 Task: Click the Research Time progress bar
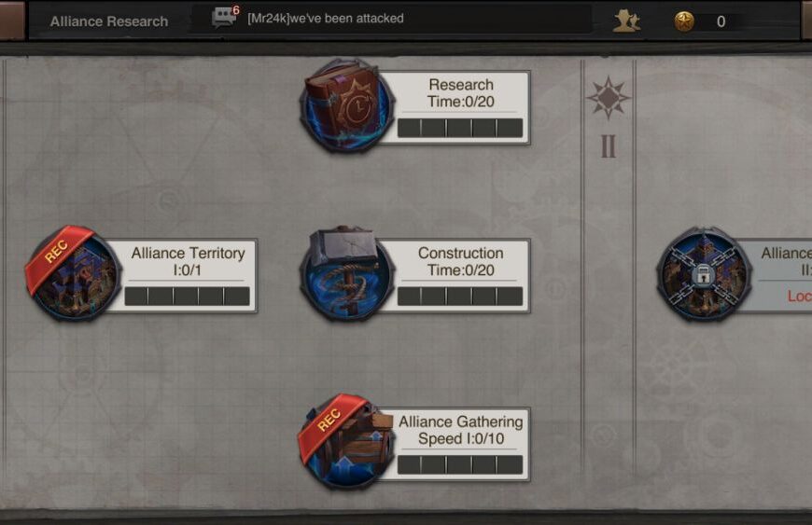click(x=460, y=128)
